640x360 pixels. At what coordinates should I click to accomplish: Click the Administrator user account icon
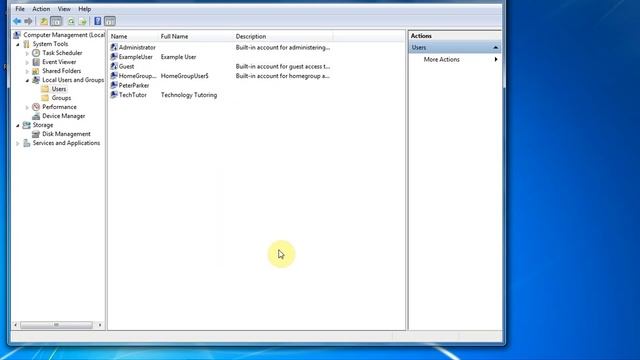pyautogui.click(x=114, y=47)
